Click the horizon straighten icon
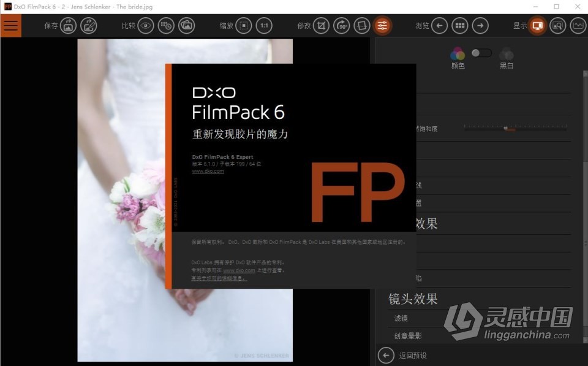588x366 pixels. (362, 26)
